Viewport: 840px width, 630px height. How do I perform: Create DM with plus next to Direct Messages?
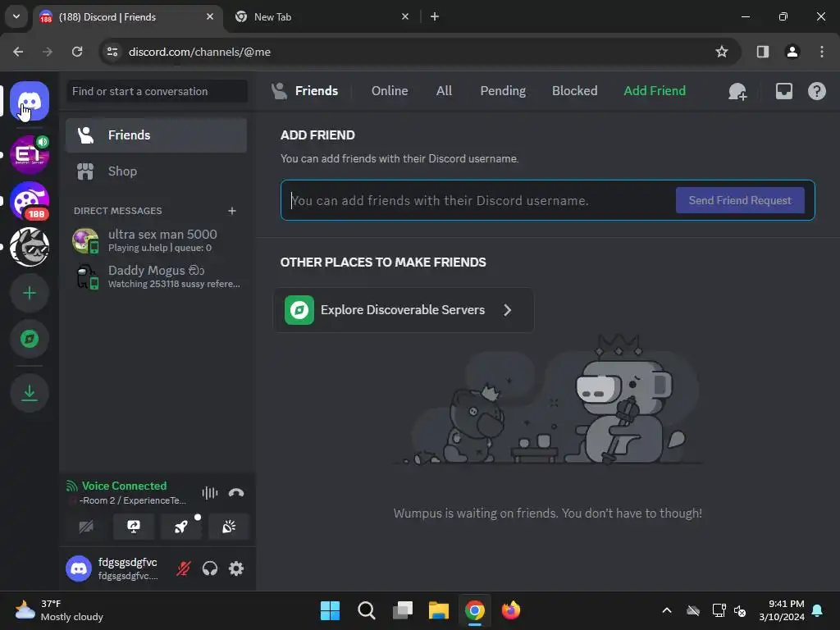pyautogui.click(x=232, y=211)
